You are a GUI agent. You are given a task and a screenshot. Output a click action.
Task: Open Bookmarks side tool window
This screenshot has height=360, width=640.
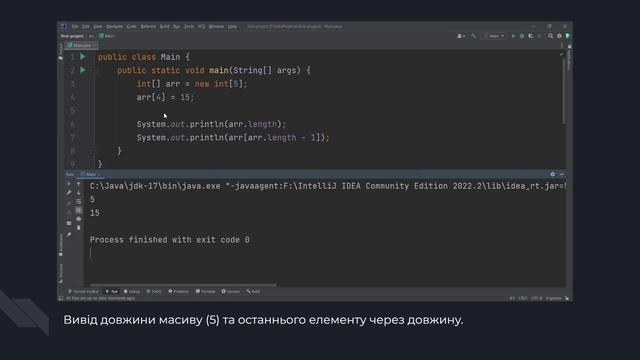pyautogui.click(x=61, y=244)
